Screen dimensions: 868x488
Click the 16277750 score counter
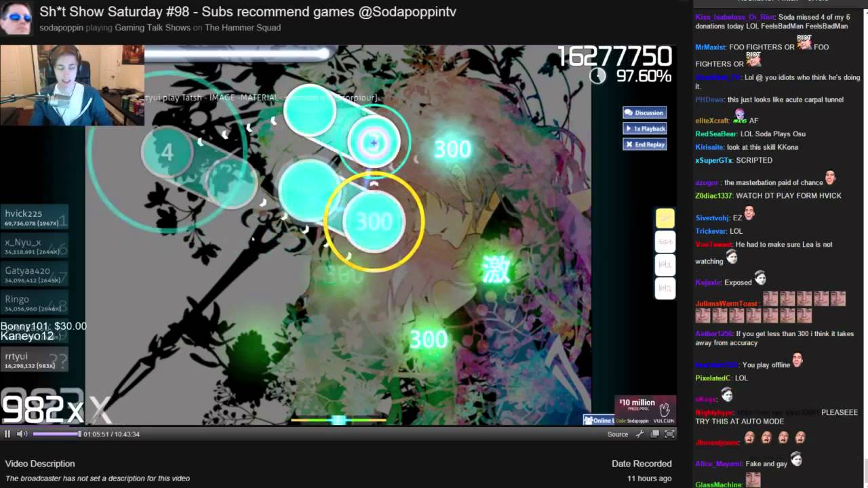click(614, 56)
